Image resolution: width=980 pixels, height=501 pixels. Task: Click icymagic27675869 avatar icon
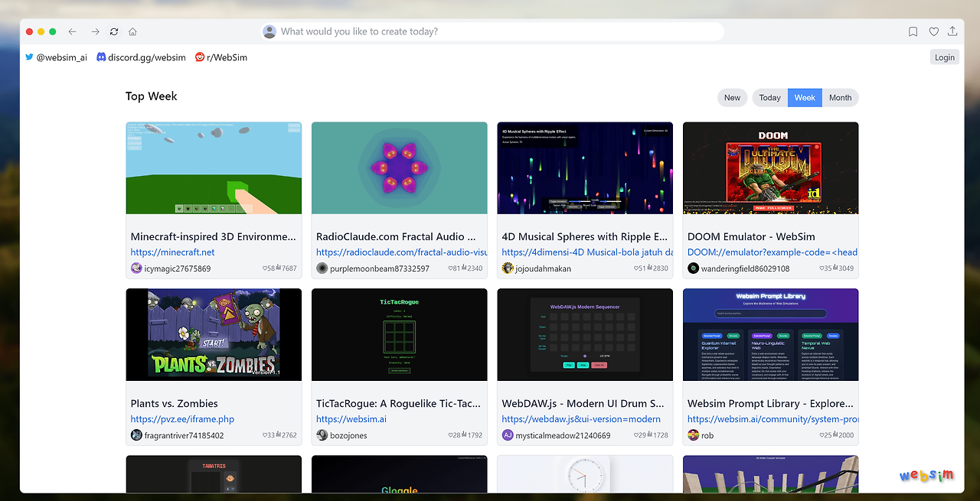pos(136,268)
